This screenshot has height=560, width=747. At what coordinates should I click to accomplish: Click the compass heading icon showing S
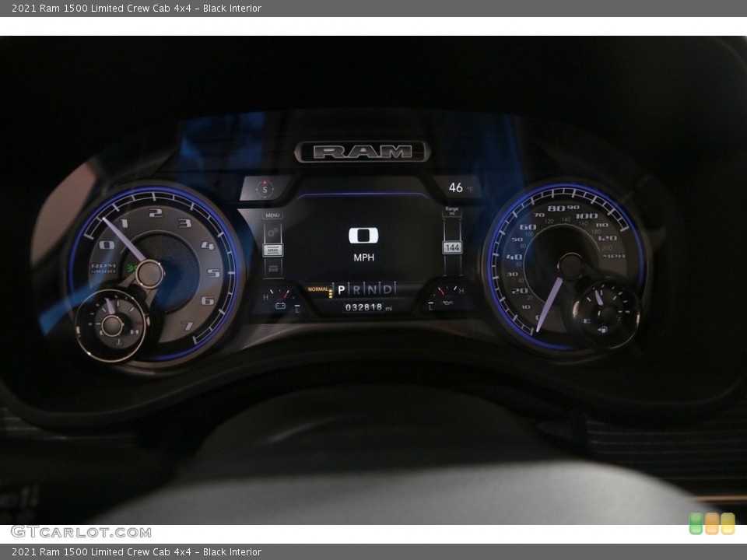pos(265,189)
